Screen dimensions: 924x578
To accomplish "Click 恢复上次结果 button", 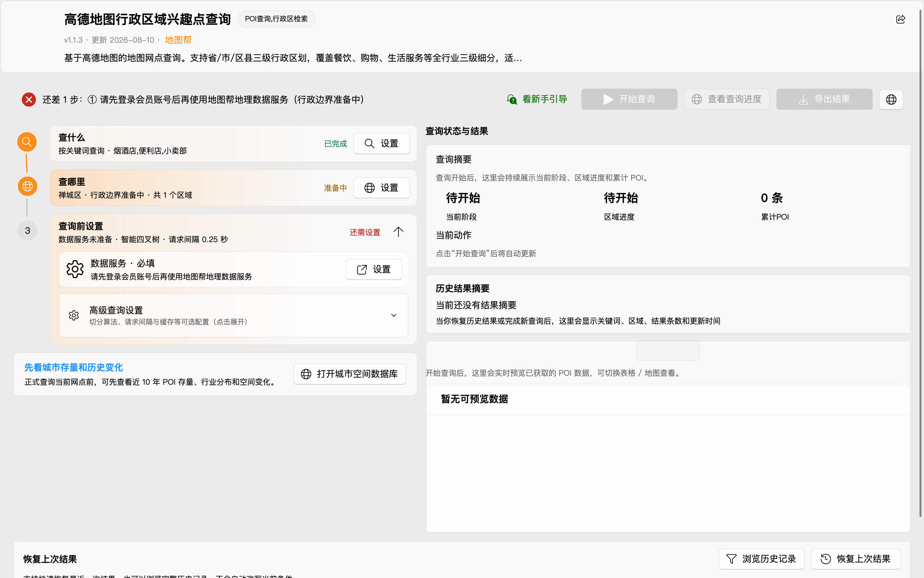I will (x=856, y=559).
